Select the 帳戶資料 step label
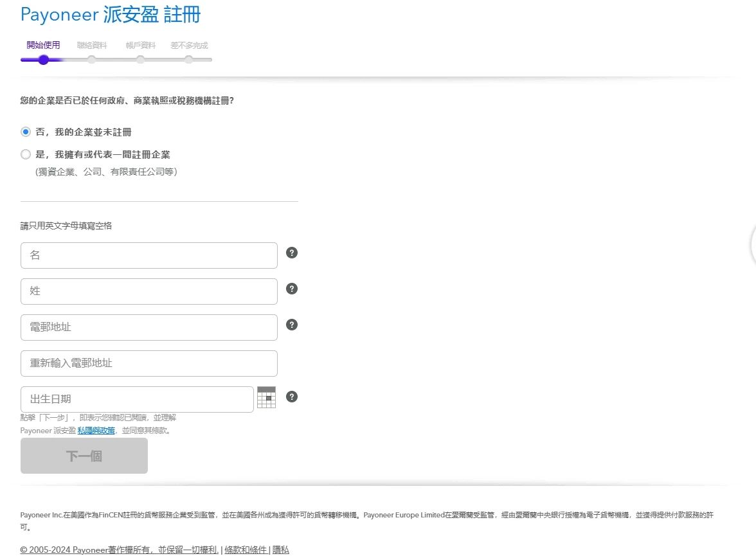Screen dimensions: 756x556 click(139, 45)
